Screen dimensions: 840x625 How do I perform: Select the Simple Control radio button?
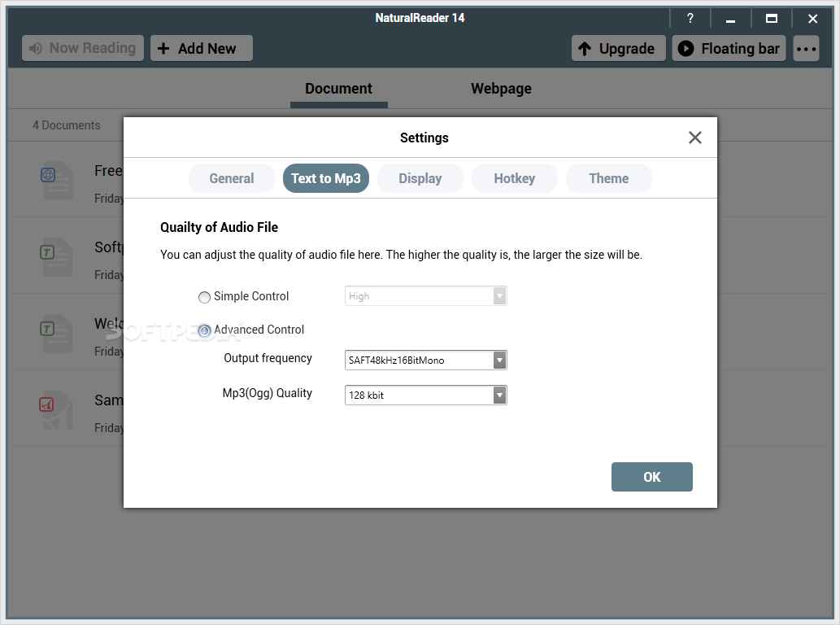(205, 297)
